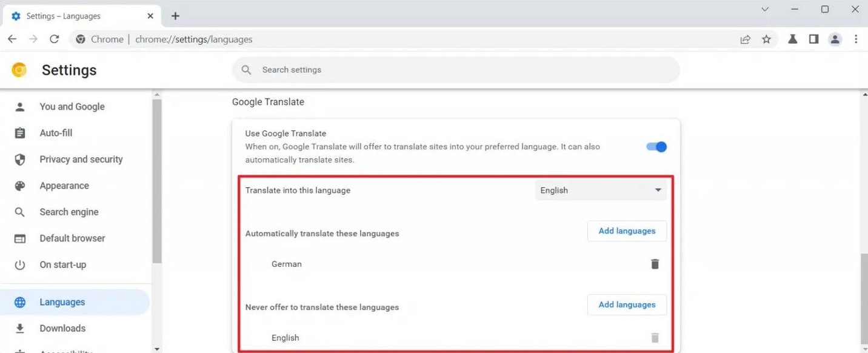The width and height of the screenshot is (868, 353).
Task: Click the Chrome settings logo
Action: 19,70
